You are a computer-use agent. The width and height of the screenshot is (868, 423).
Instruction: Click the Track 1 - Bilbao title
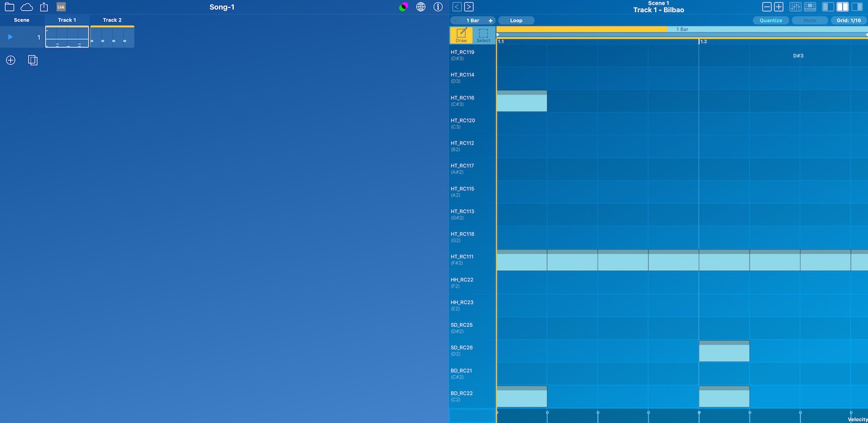pos(659,10)
